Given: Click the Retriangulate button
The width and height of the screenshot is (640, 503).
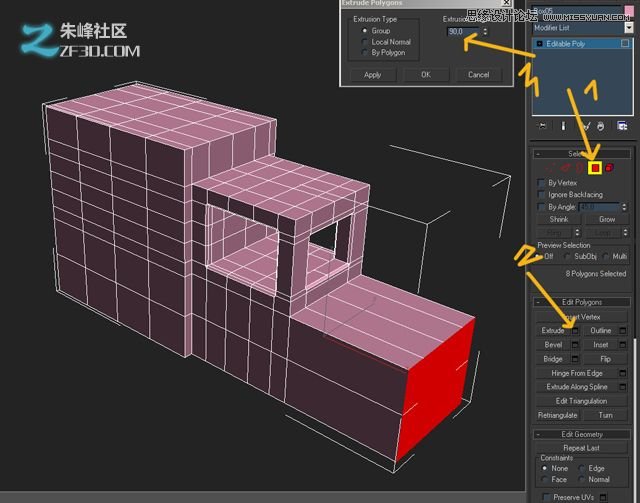Looking at the screenshot, I should 558,415.
